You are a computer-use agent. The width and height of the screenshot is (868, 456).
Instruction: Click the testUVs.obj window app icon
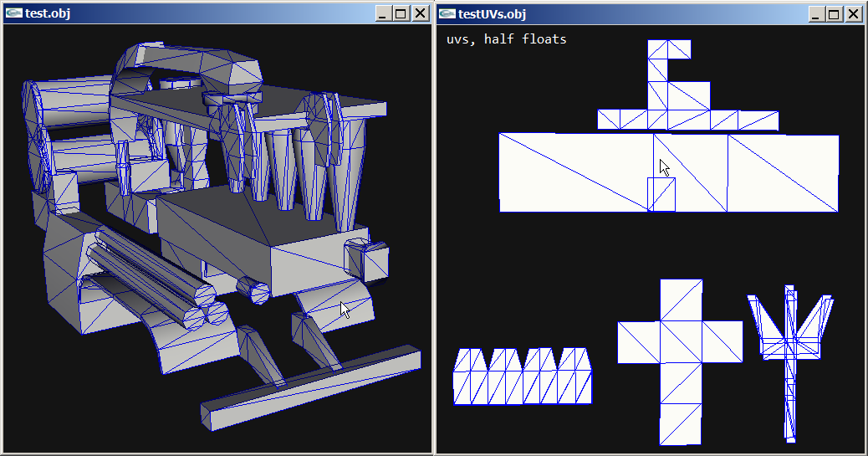click(x=447, y=14)
